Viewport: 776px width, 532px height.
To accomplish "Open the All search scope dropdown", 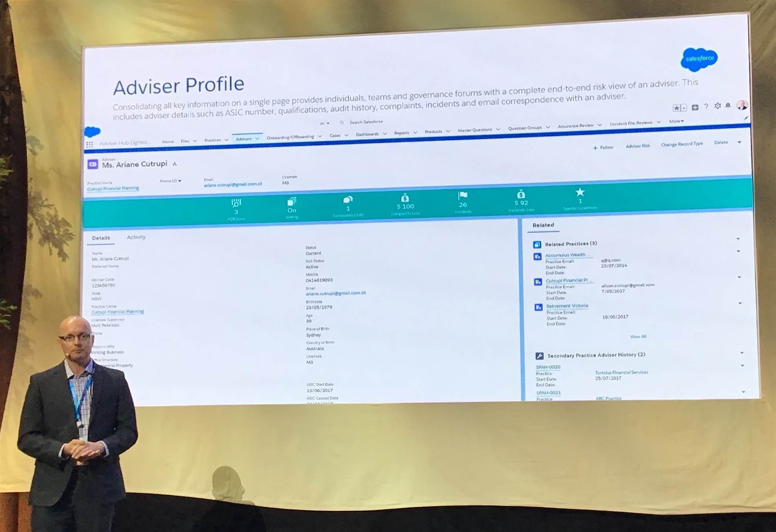I will [x=325, y=123].
